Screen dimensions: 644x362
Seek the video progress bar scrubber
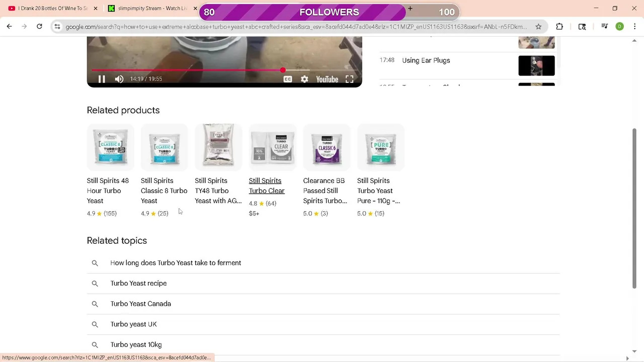(283, 70)
